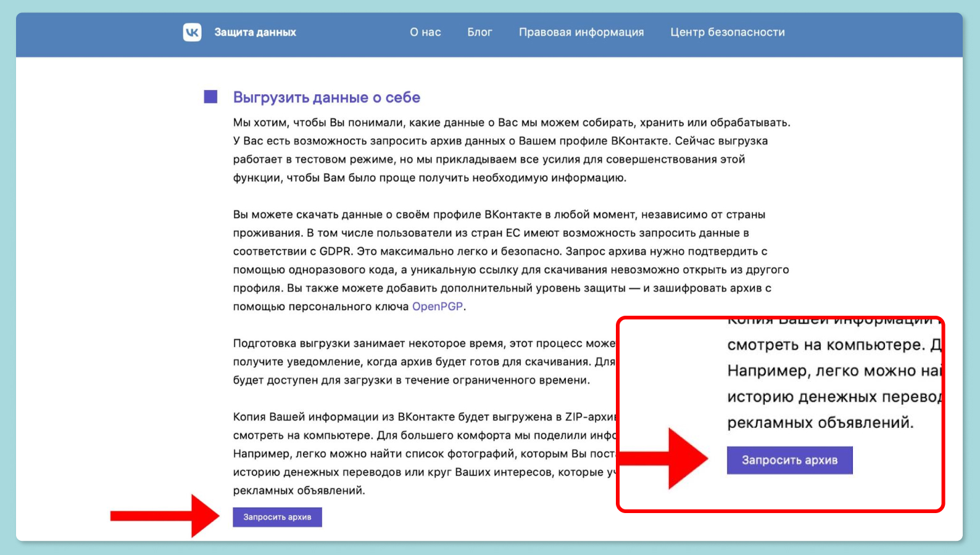Click the enlarged Запросить архив button

click(x=789, y=460)
